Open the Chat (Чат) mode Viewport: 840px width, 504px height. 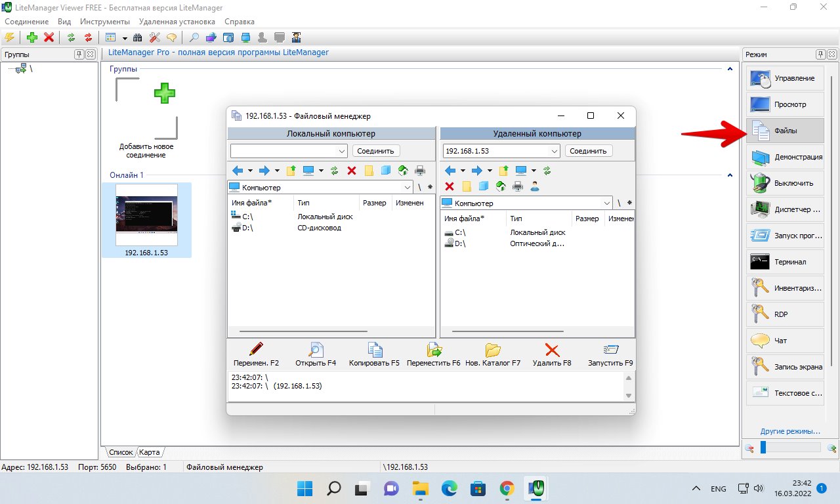point(785,341)
